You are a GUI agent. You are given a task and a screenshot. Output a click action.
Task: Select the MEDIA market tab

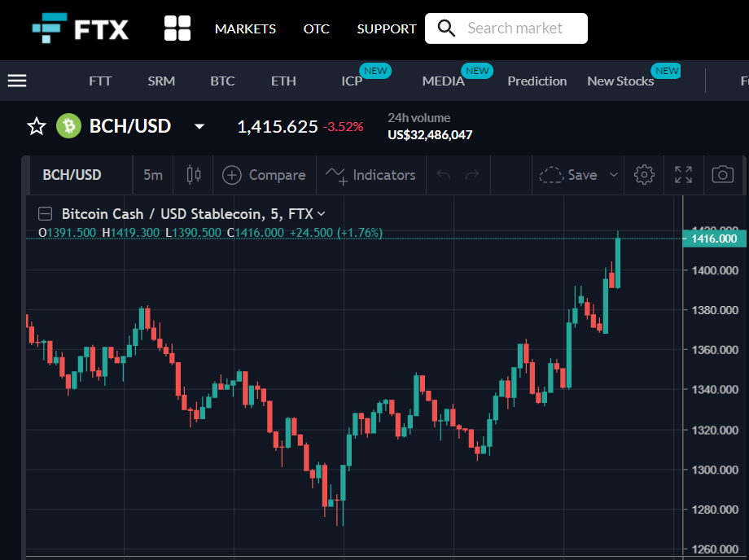[x=443, y=81]
